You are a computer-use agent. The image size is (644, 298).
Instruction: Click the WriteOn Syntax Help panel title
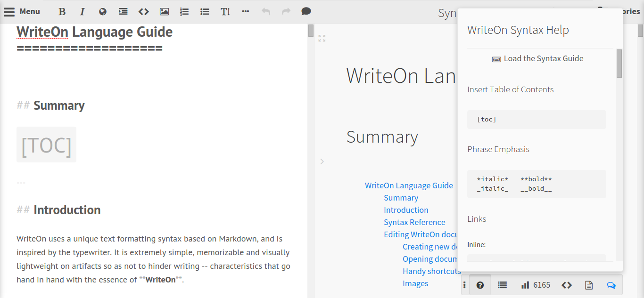pyautogui.click(x=518, y=30)
